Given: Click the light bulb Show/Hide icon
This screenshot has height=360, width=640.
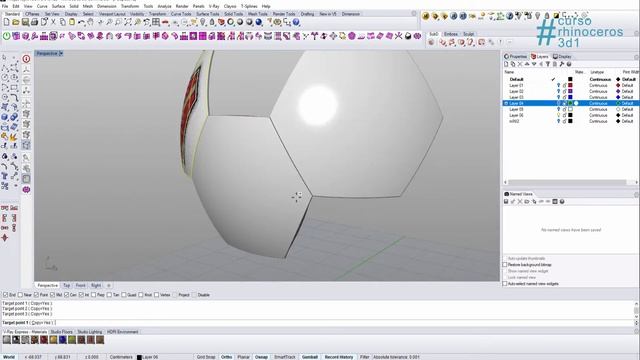Looking at the screenshot, I should pyautogui.click(x=203, y=22).
